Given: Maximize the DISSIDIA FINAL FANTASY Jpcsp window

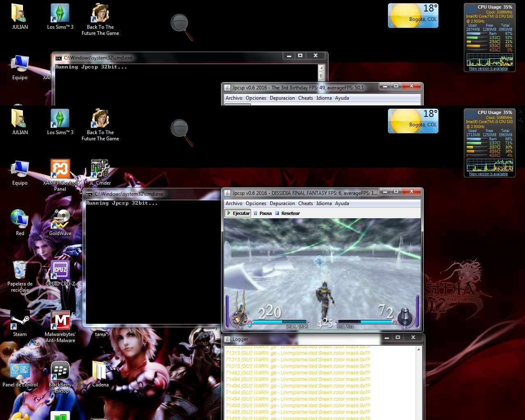Looking at the screenshot, I should click(x=396, y=191).
